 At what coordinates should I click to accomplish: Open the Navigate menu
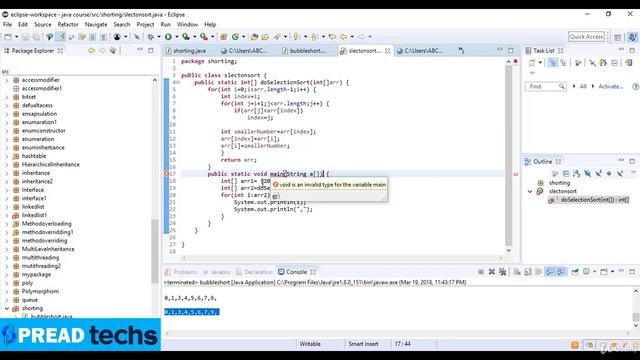96,24
